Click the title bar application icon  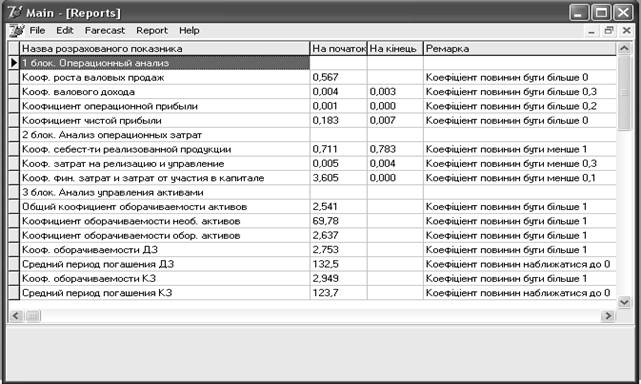tap(15, 12)
